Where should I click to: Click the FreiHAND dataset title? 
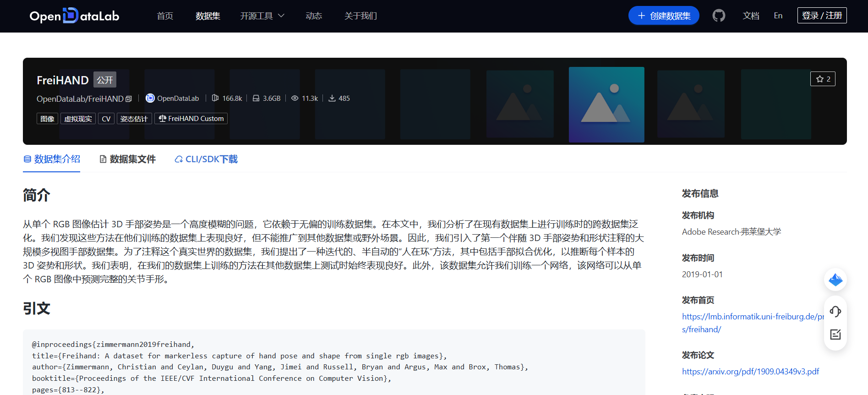63,80
